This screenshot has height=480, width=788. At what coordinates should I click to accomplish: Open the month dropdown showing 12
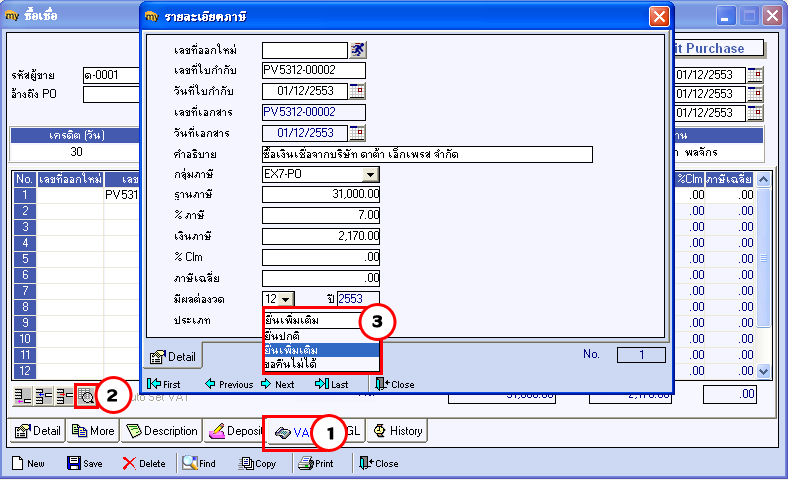pos(286,299)
